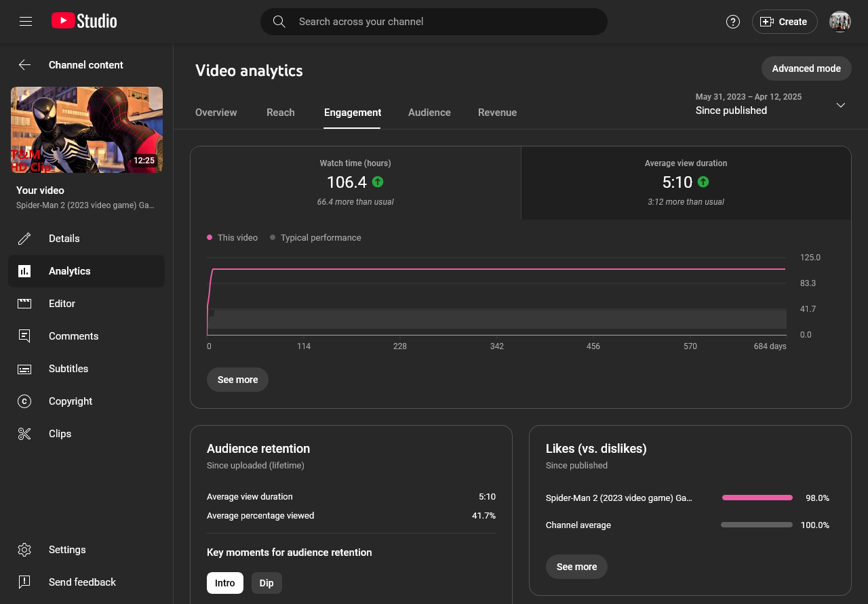Viewport: 868px width, 604px height.
Task: Open the Clips menu item
Action: pyautogui.click(x=86, y=434)
